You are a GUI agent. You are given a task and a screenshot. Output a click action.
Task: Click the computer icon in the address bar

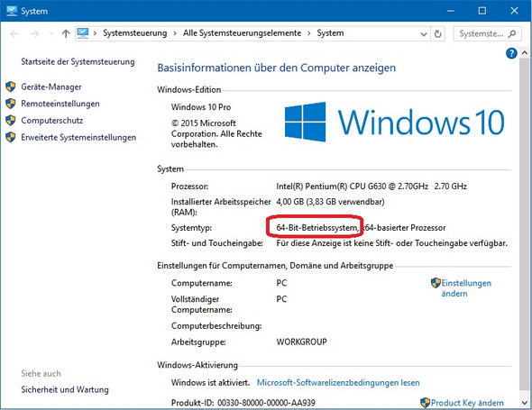pyautogui.click(x=83, y=33)
